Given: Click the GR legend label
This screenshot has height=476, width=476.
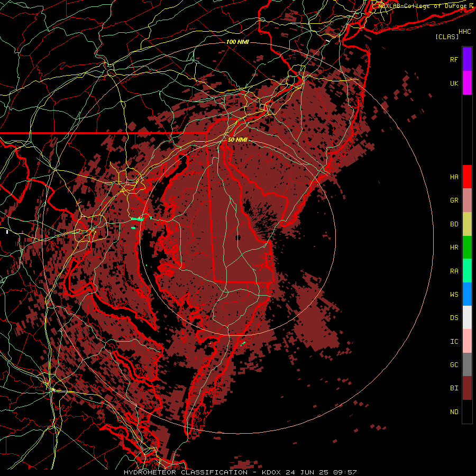Looking at the screenshot, I should [x=454, y=200].
